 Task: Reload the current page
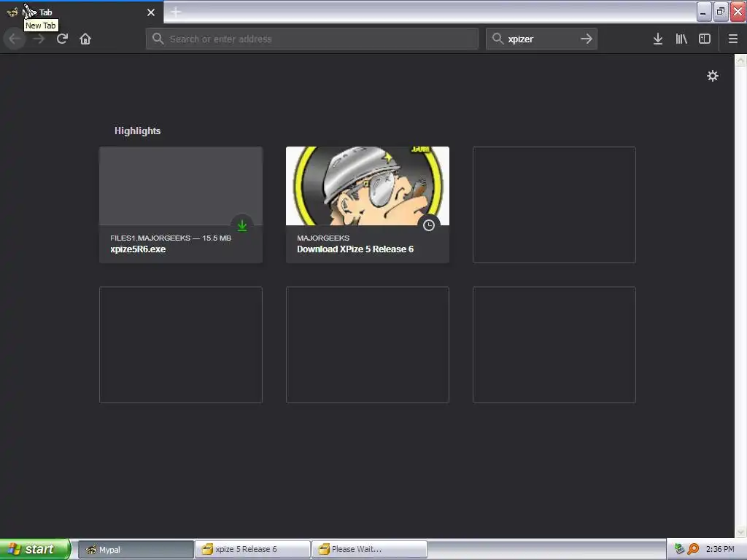[62, 39]
